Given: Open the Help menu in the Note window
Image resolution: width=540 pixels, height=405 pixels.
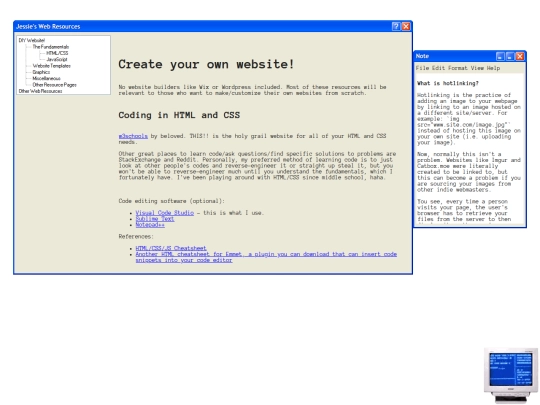Looking at the screenshot, I should click(x=493, y=68).
